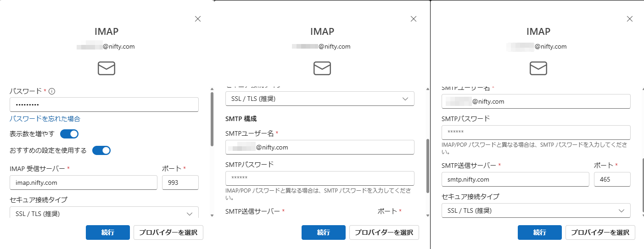Open the SSL / TLS dropdown in middle panel

pos(320,99)
